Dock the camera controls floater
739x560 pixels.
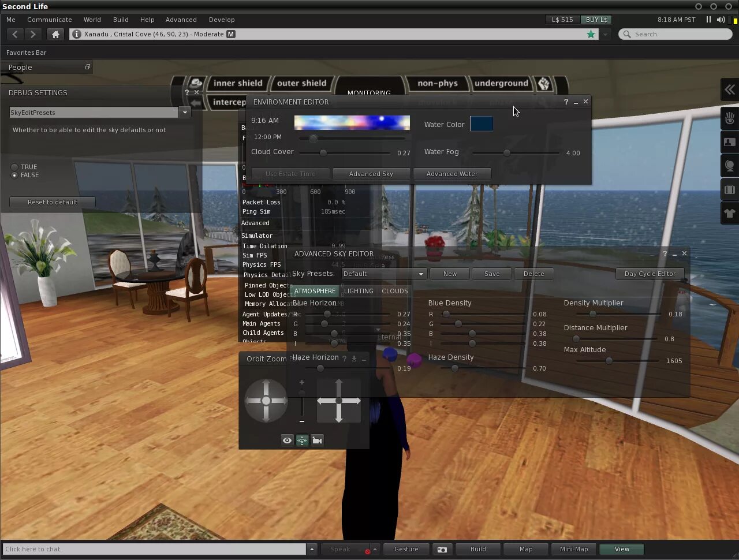354,359
